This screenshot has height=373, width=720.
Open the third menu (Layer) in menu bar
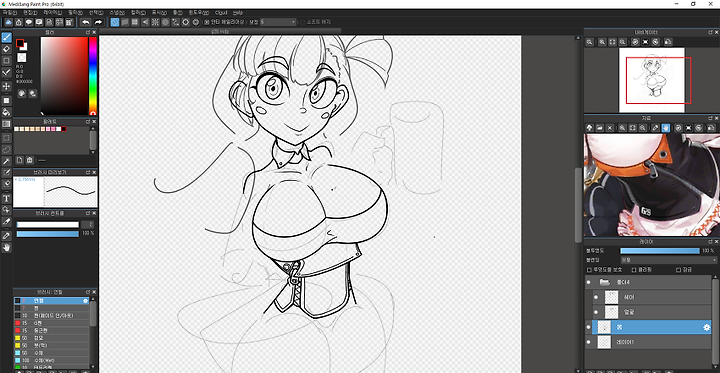(x=53, y=12)
